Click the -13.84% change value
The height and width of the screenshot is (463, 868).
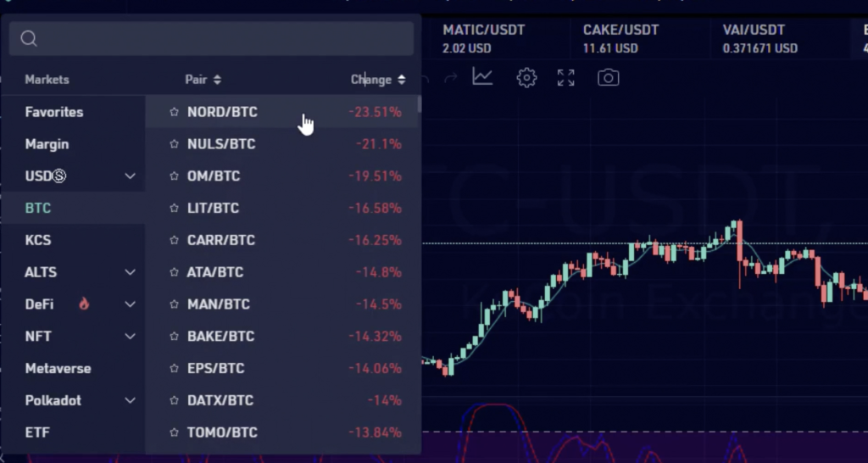[x=375, y=432]
